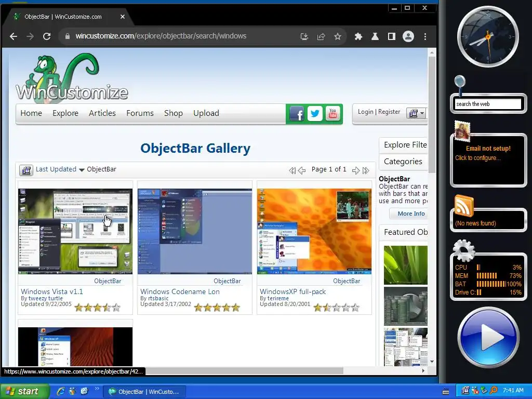Open the Last Updated sort dropdown
Viewport: 532px width, 399px height.
(x=60, y=169)
